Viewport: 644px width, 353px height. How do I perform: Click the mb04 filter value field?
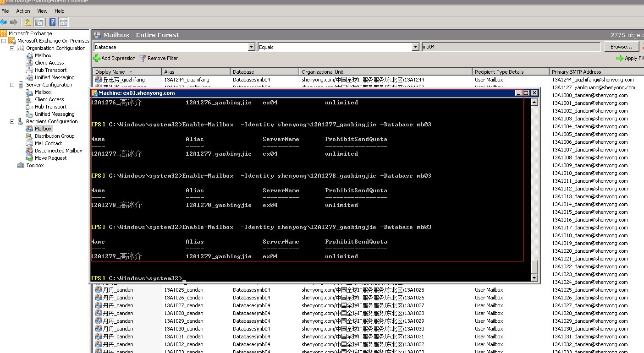tap(511, 47)
